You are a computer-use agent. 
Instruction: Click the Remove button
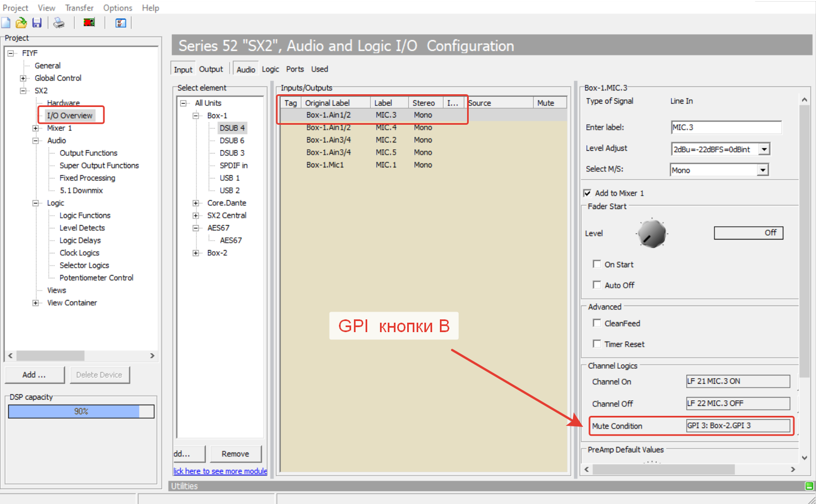pyautogui.click(x=235, y=454)
